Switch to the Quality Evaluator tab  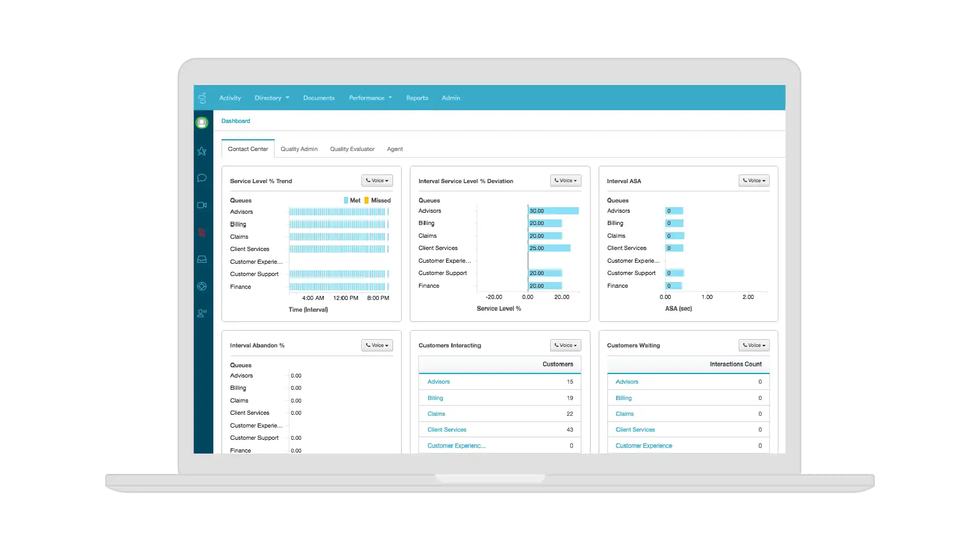352,149
